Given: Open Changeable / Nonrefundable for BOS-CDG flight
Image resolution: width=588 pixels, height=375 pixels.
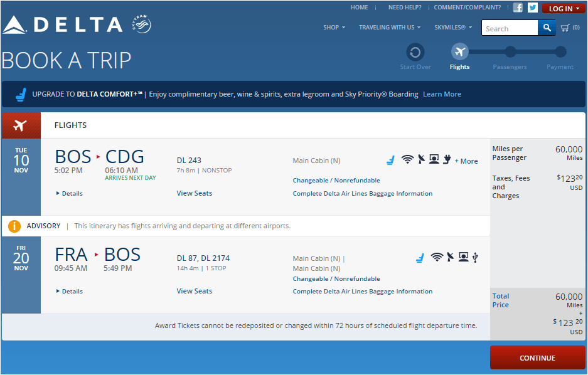Looking at the screenshot, I should tap(336, 181).
